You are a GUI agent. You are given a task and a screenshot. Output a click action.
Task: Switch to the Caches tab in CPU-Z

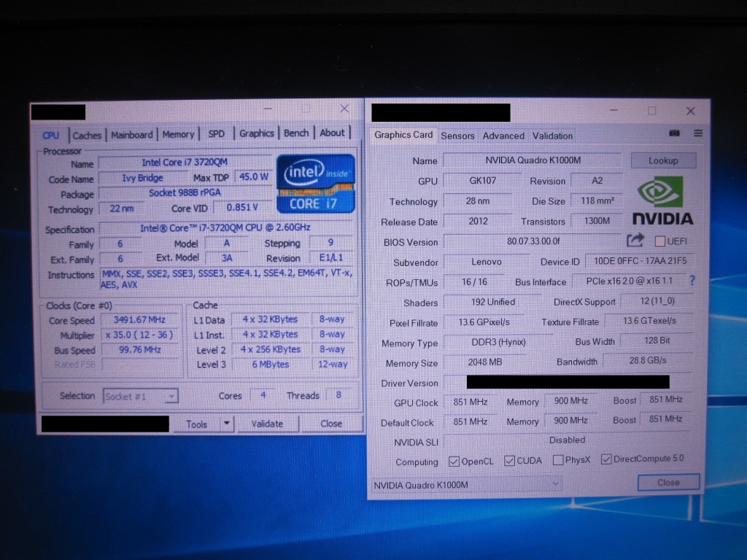point(87,135)
